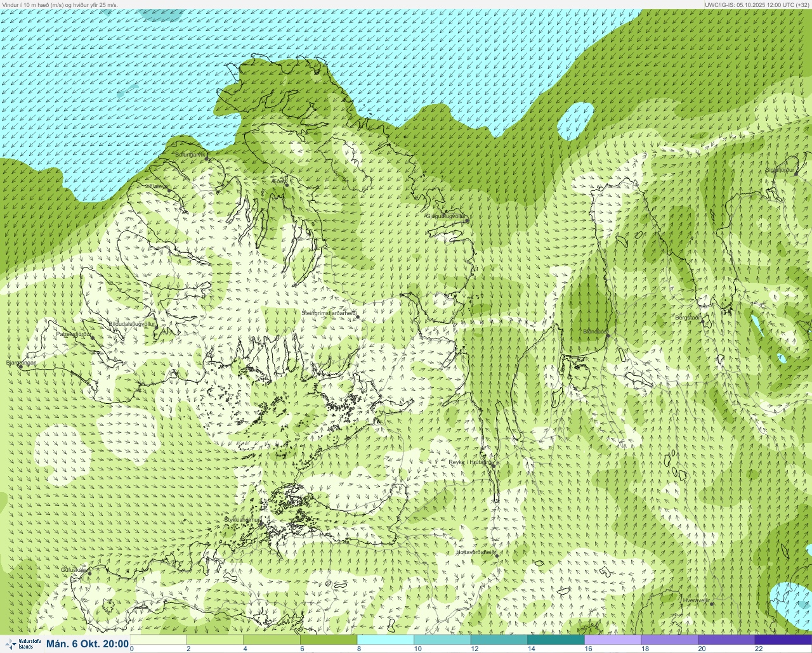Select the 6–8 m/s dark green legend swatch

coord(329,640)
